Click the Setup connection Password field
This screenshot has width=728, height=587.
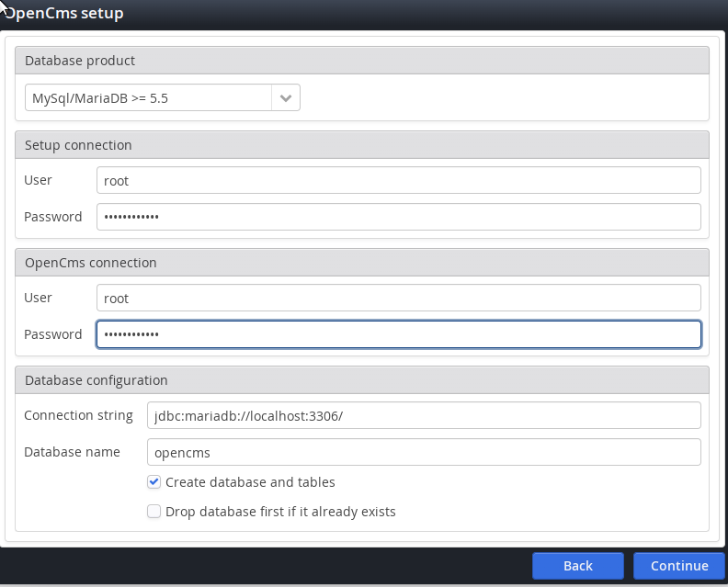[398, 217]
